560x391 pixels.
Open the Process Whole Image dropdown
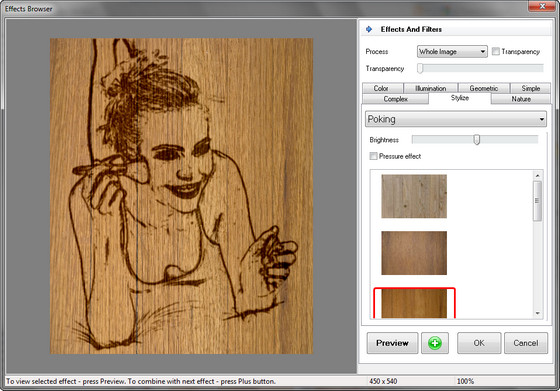pyautogui.click(x=452, y=52)
